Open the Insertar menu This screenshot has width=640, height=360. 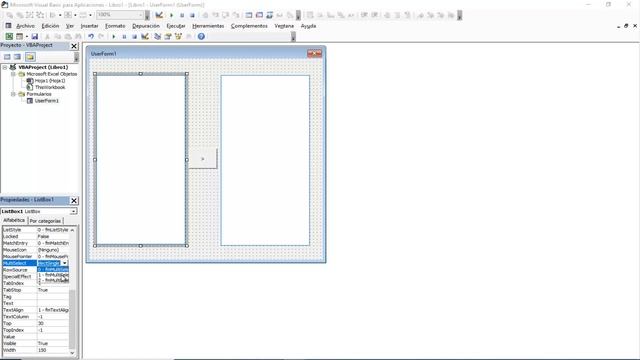tap(89, 26)
